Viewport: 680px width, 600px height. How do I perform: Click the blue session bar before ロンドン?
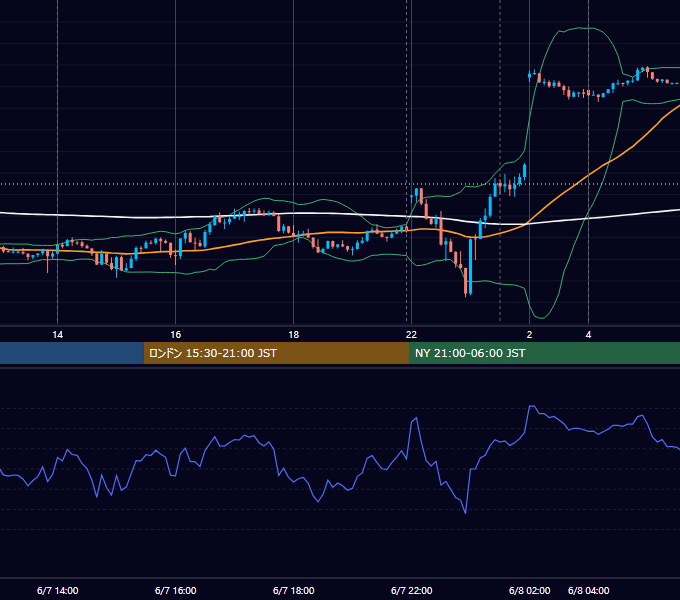coord(72,353)
